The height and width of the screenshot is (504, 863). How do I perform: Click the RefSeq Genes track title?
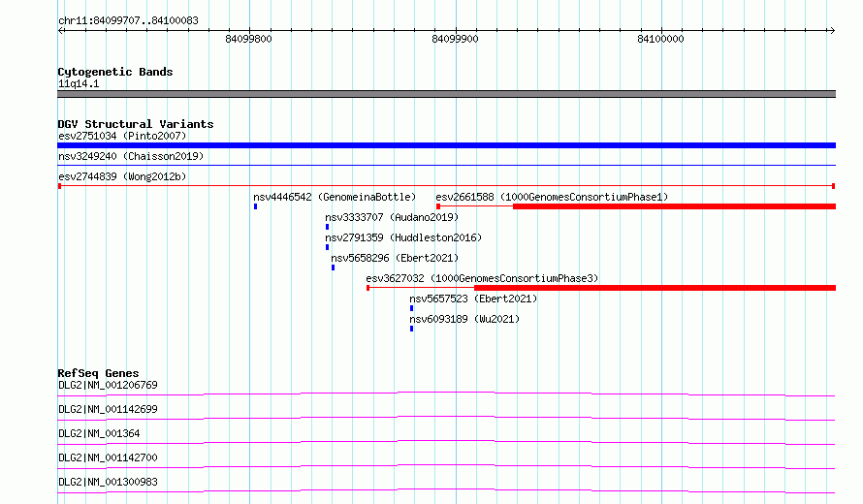[98, 373]
